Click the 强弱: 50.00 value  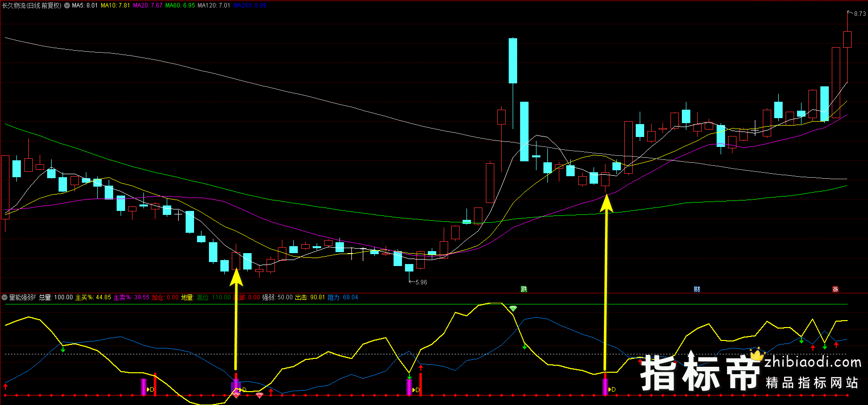[277, 297]
